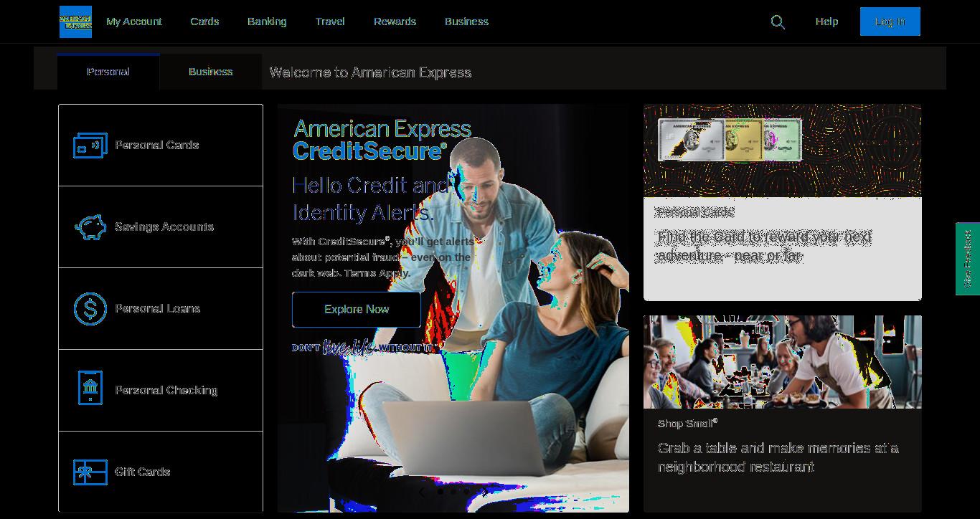Click the Personal Loans dollar icon

pos(90,309)
